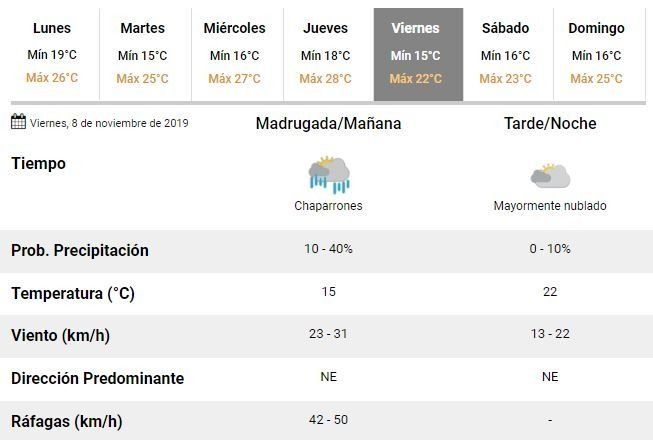Click the Madrugada/Mañana column header

328,124
